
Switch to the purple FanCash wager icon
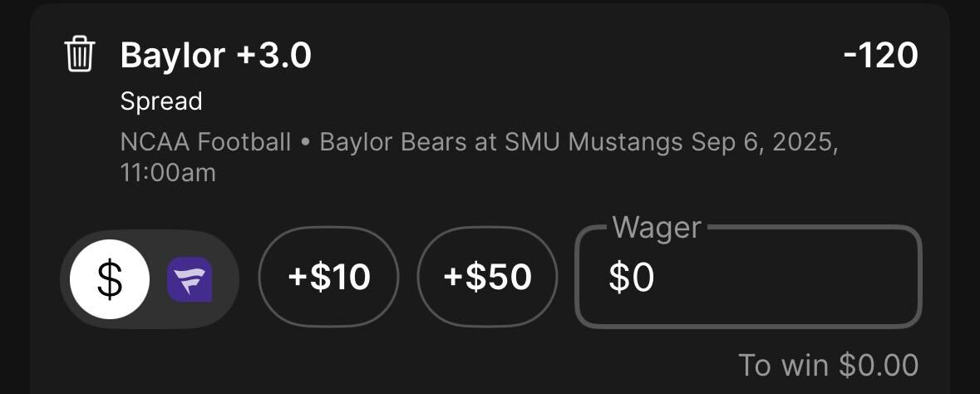[x=190, y=279]
